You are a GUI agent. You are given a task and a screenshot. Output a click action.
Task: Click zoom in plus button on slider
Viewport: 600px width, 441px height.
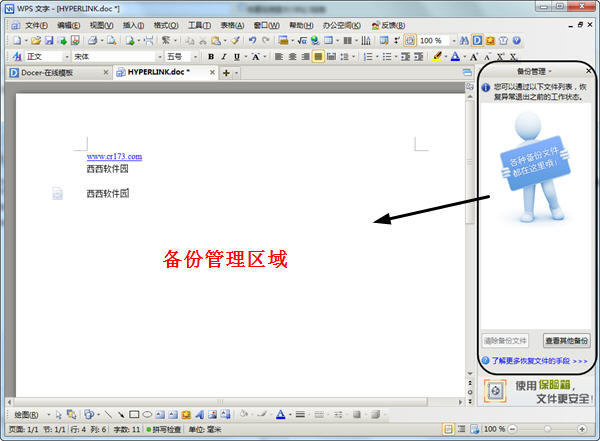(582, 429)
